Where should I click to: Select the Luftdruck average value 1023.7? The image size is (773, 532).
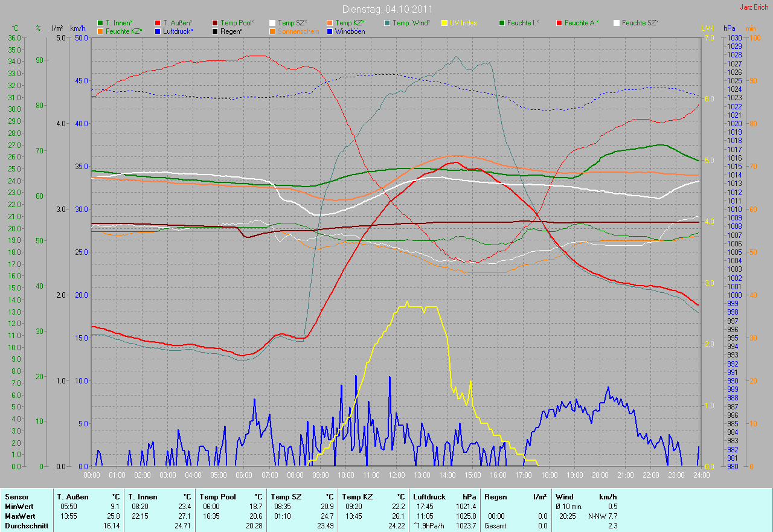[x=466, y=526]
